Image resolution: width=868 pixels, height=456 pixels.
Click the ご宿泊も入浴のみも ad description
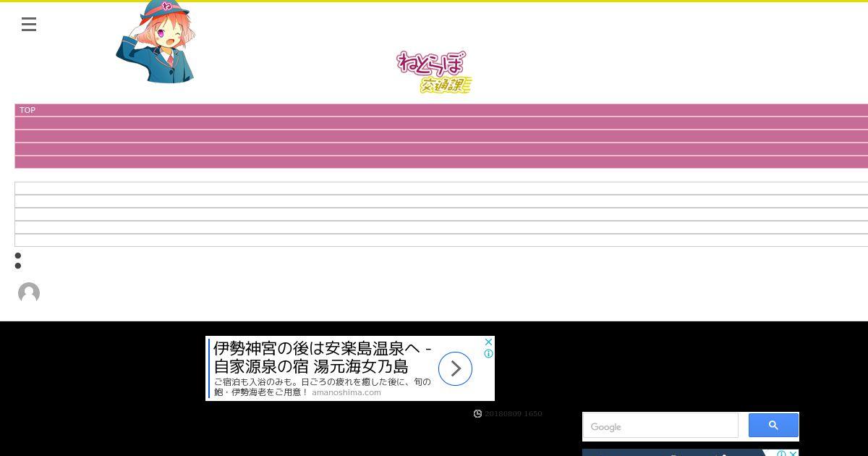322,387
